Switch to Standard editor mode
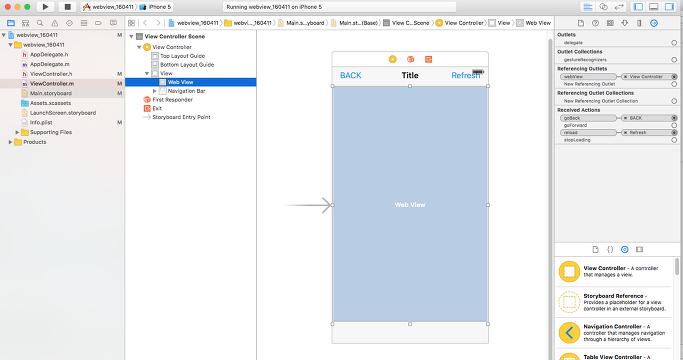Image resolution: width=683 pixels, height=360 pixels. pyautogui.click(x=588, y=7)
